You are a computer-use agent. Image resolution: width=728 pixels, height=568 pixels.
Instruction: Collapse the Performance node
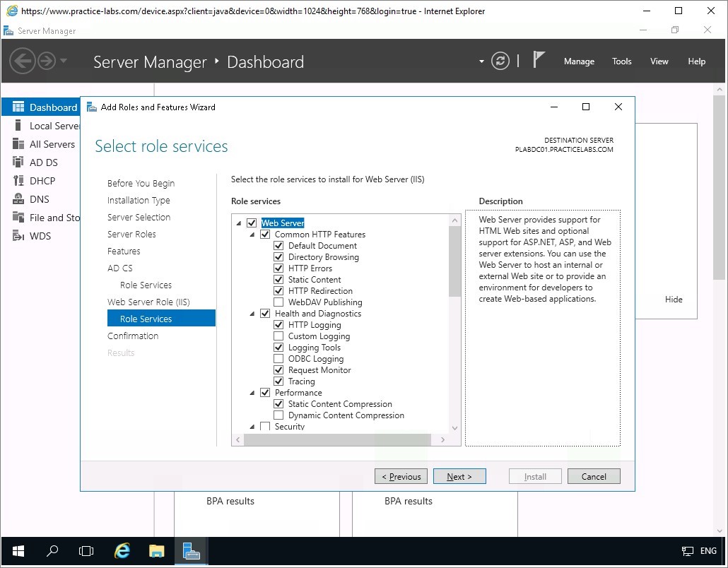point(252,393)
